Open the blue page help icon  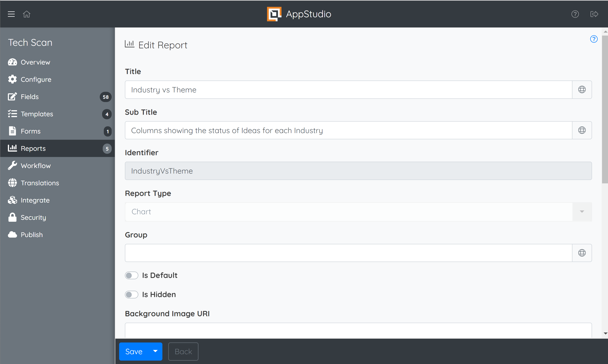coord(594,39)
